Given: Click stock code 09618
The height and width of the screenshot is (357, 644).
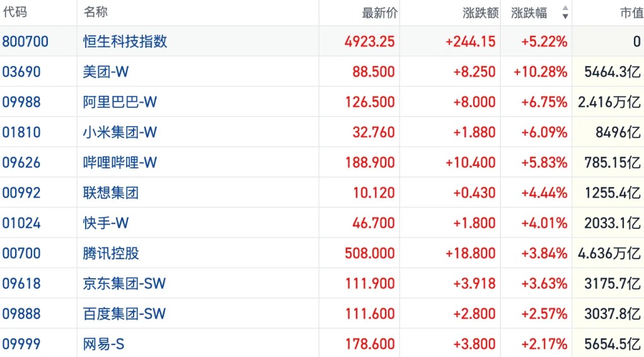Looking at the screenshot, I should coord(21,284).
